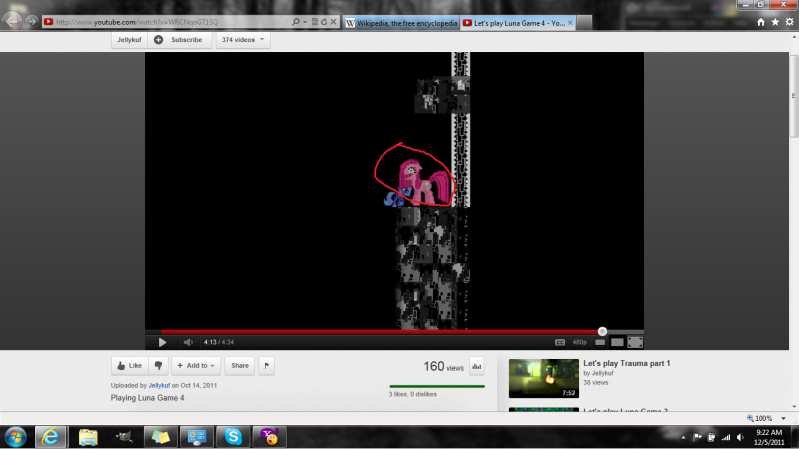Click the Share button

pyautogui.click(x=239, y=366)
